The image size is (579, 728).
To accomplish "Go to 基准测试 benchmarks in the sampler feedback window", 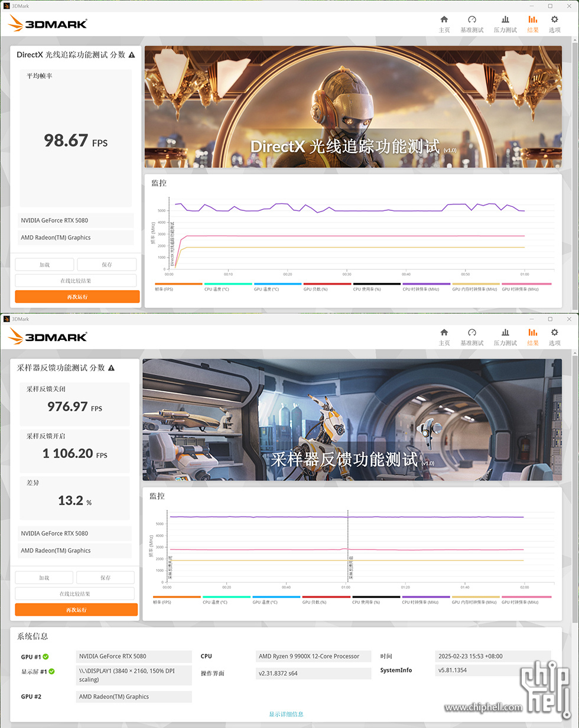I will [x=472, y=337].
